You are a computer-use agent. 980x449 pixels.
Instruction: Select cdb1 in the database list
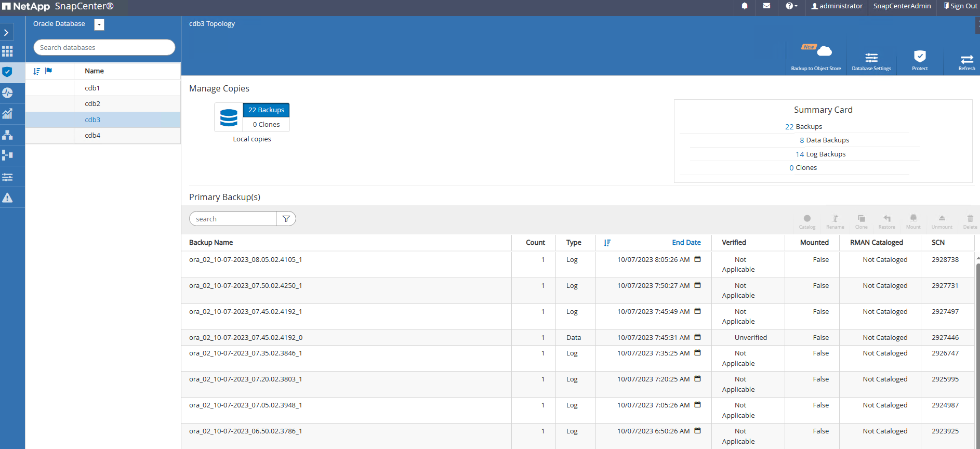tap(92, 88)
